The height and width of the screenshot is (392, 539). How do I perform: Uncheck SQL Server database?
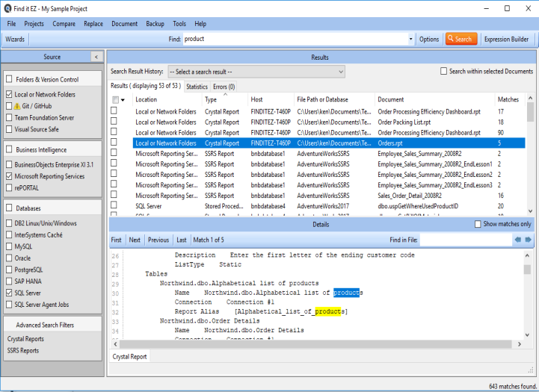9,293
